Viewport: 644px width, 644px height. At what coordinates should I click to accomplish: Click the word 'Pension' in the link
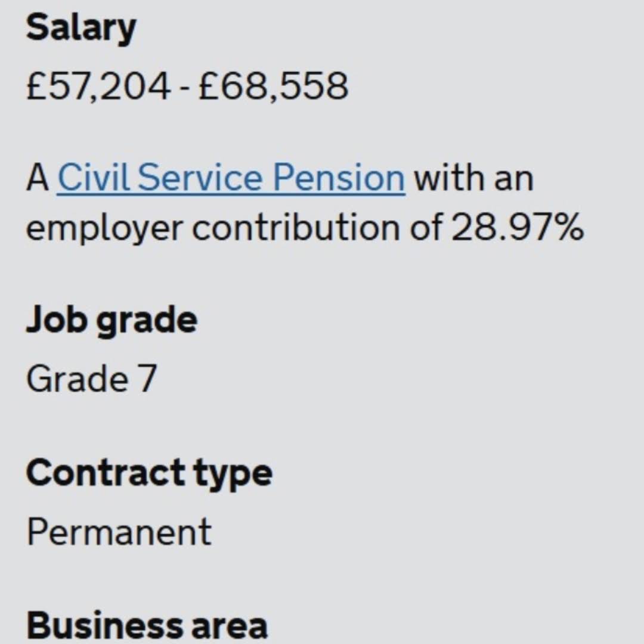(x=339, y=178)
